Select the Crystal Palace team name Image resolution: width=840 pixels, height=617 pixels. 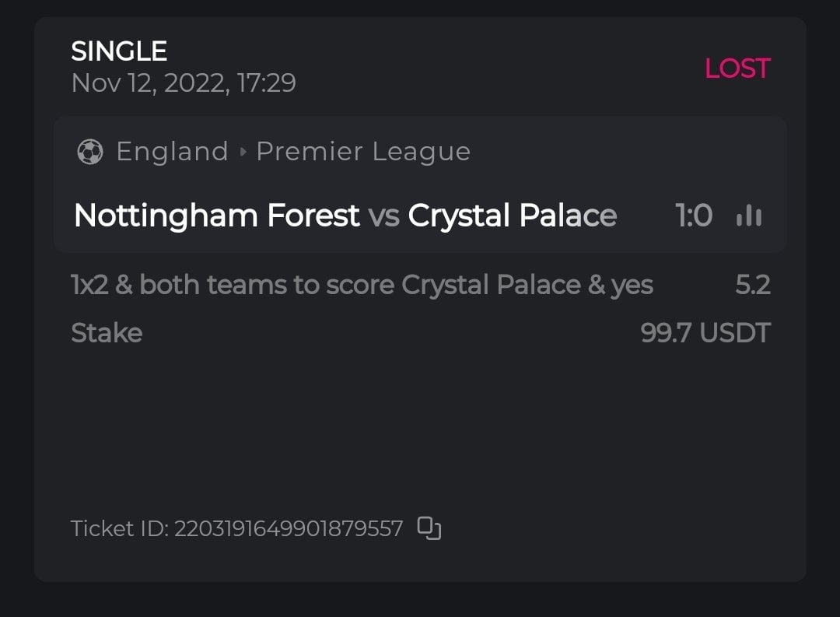point(512,216)
